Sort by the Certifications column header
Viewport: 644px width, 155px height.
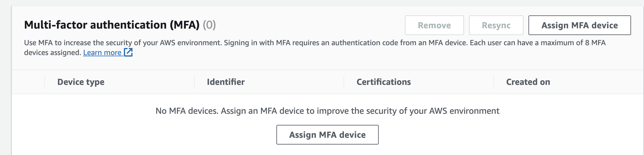[x=384, y=82]
